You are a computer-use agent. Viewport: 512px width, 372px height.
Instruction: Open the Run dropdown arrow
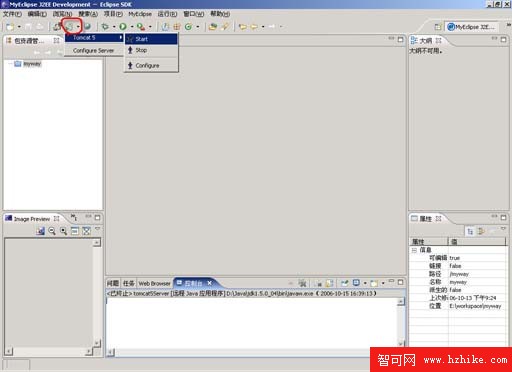(x=132, y=27)
